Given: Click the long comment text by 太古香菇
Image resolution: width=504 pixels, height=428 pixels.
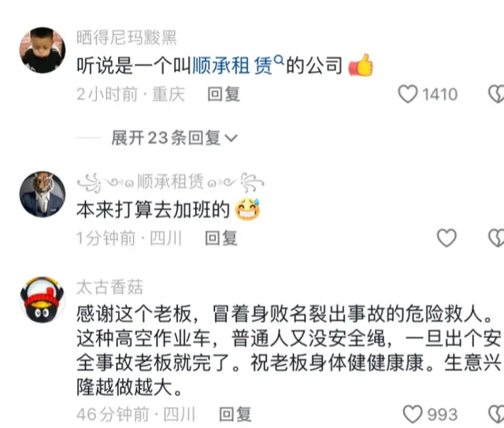Looking at the screenshot, I should click(x=289, y=350).
